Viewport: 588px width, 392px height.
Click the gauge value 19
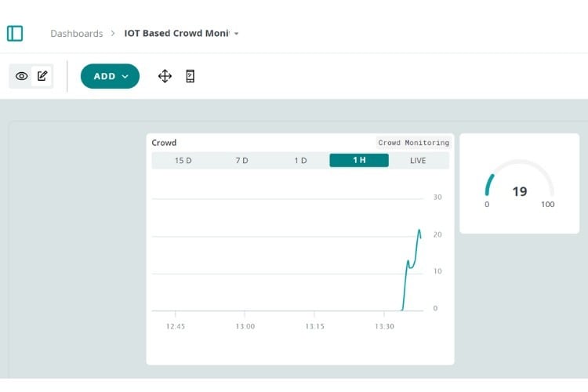pyautogui.click(x=520, y=191)
